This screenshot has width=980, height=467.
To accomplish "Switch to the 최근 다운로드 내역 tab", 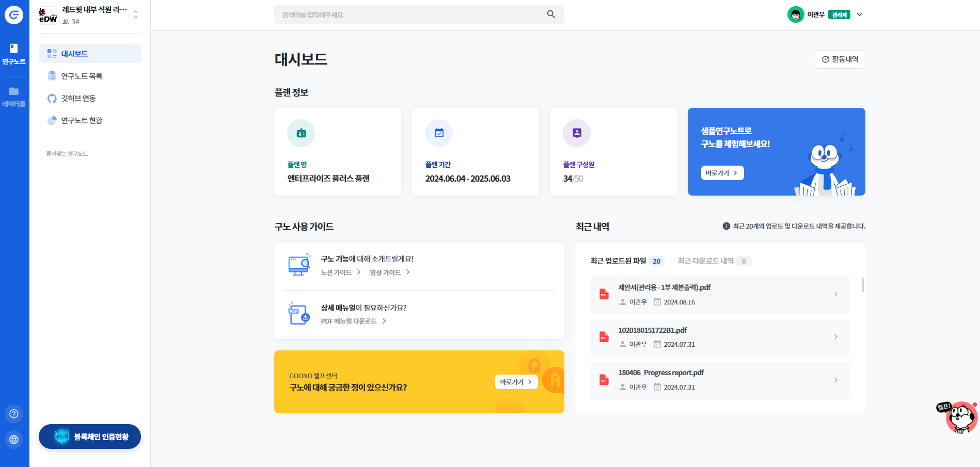I will click(705, 261).
